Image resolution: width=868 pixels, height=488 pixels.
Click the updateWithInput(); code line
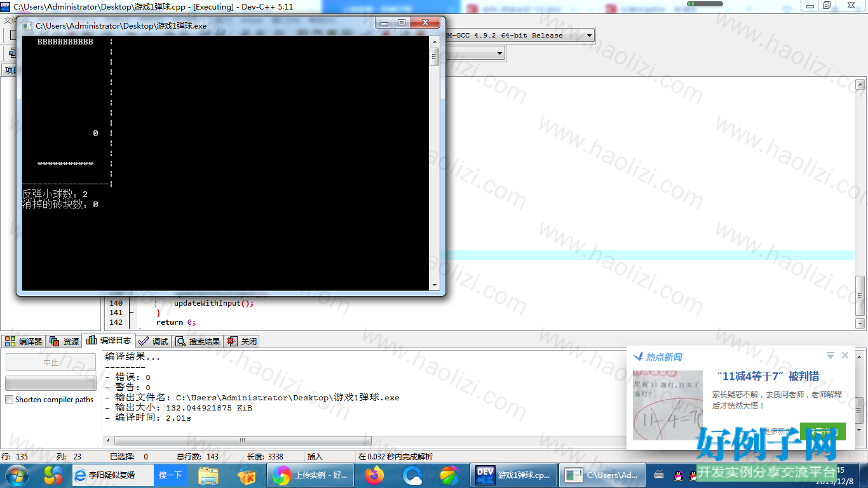point(214,303)
